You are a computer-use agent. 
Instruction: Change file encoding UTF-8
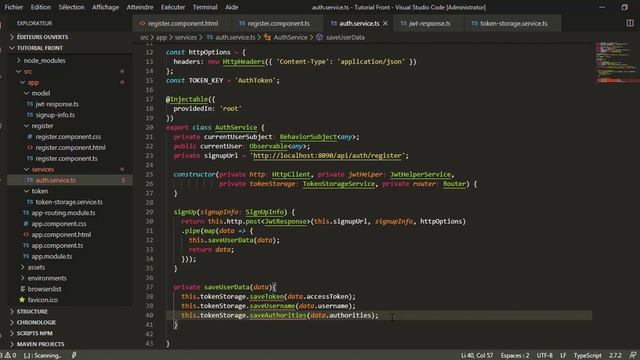point(544,355)
